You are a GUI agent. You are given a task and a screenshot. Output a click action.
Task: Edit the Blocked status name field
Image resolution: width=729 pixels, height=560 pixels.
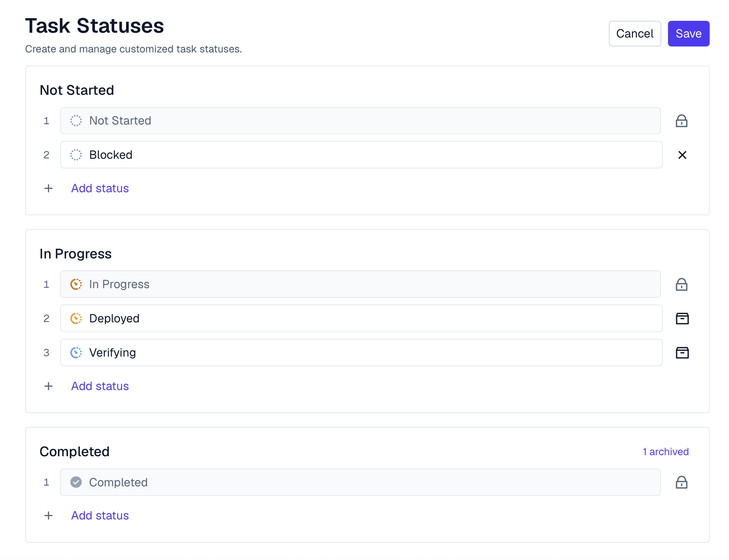pyautogui.click(x=372, y=155)
